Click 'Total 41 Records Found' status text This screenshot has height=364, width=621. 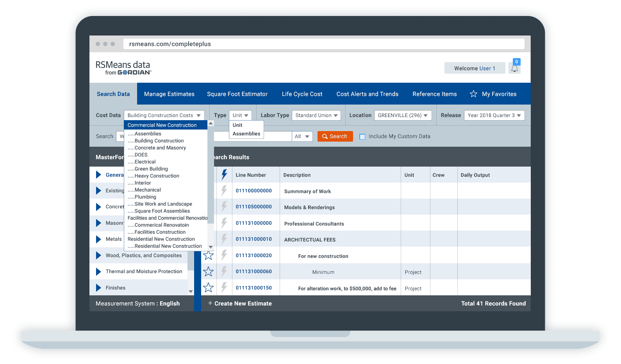pos(493,304)
